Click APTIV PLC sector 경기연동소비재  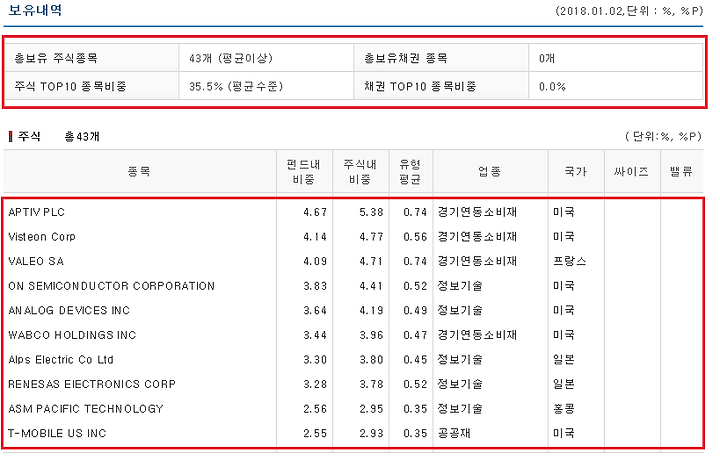(478, 212)
